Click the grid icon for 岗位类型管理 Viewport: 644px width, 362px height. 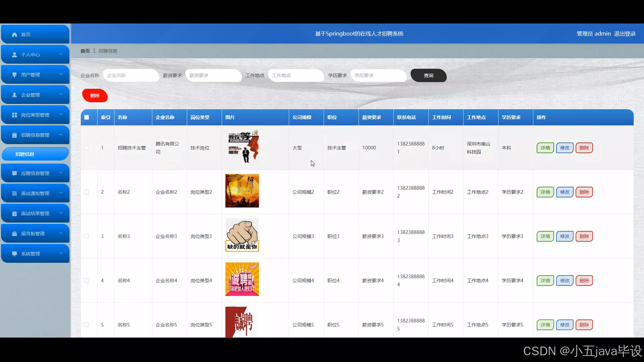tap(14, 115)
